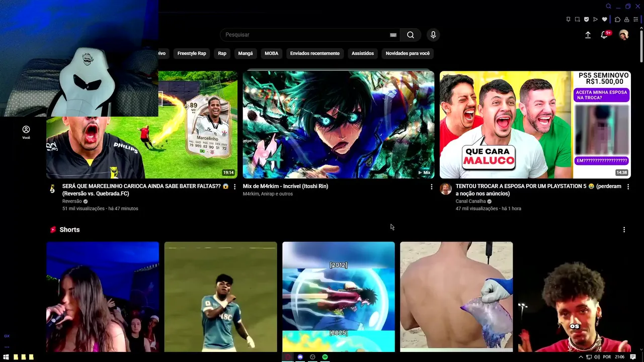Open the browser extensions cube icon
Viewport: 644px width, 362px height.
pyautogui.click(x=618, y=20)
